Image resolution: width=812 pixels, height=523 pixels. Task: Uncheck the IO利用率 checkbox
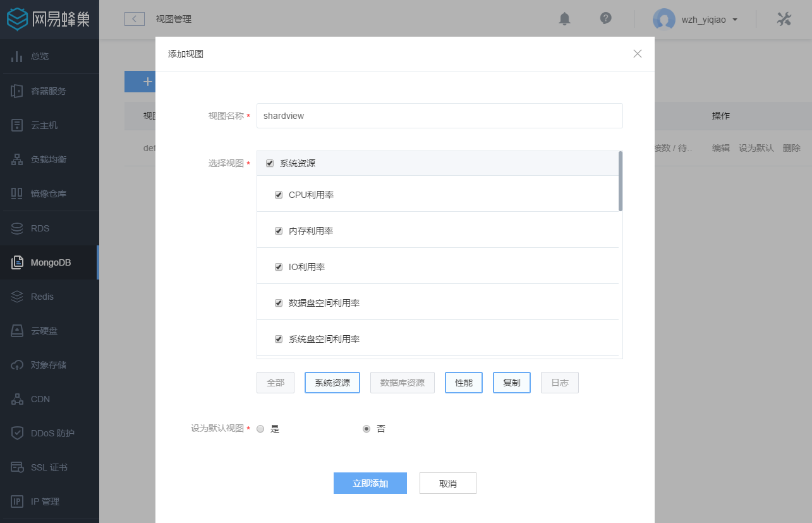(279, 267)
